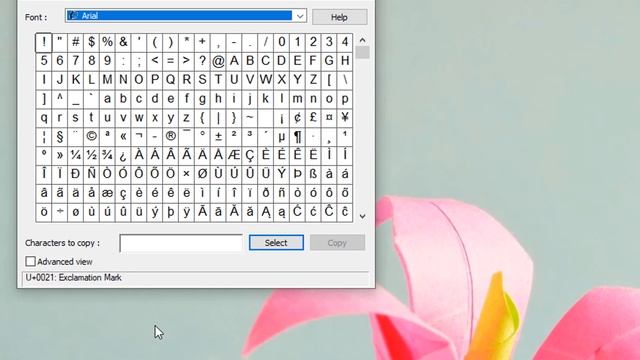
Task: Select the capital letter Q cell
Action: pyautogui.click(x=171, y=80)
